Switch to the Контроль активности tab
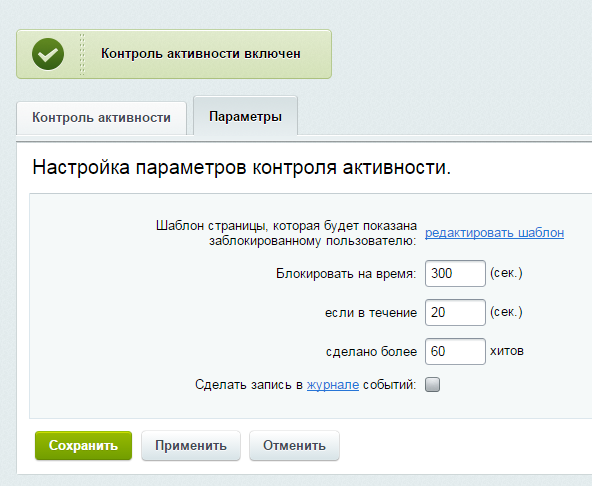592x486 pixels. point(101,117)
